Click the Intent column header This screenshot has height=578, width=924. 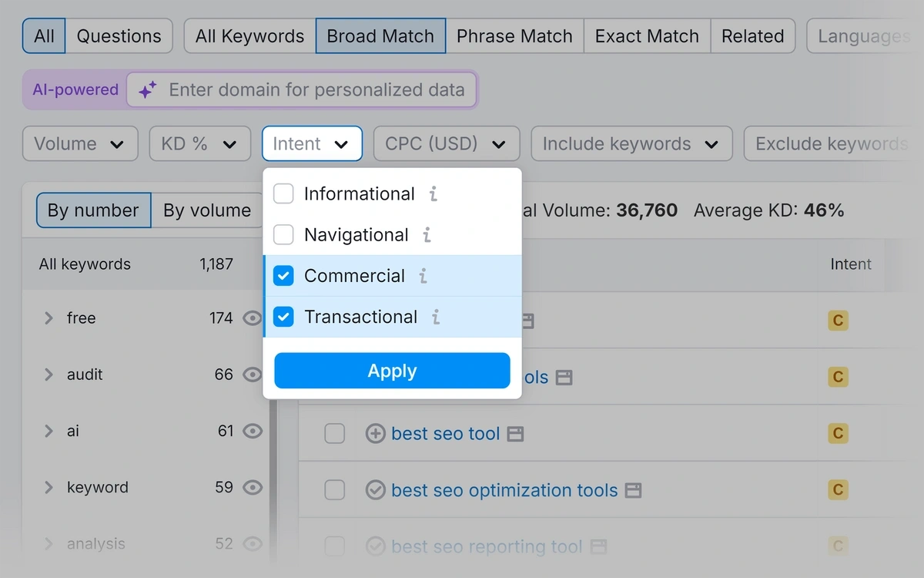[851, 264]
